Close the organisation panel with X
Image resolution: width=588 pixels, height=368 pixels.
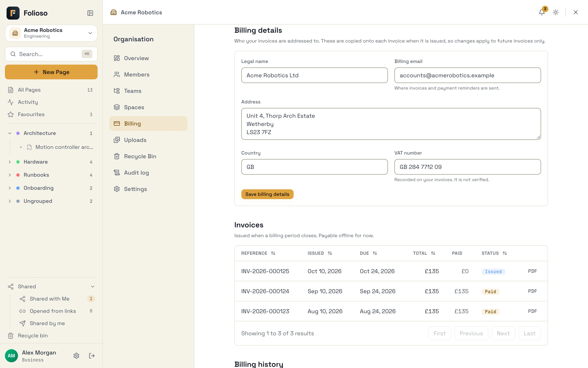(576, 12)
